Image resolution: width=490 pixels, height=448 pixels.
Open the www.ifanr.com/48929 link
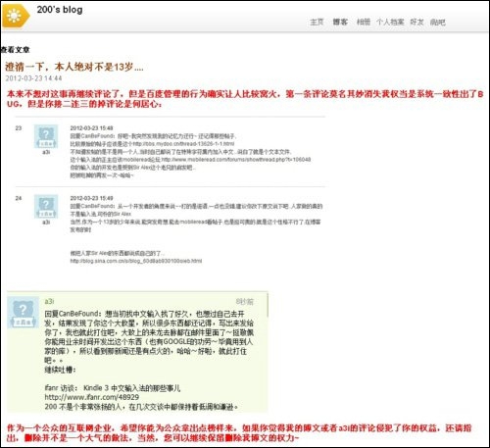coord(92,397)
